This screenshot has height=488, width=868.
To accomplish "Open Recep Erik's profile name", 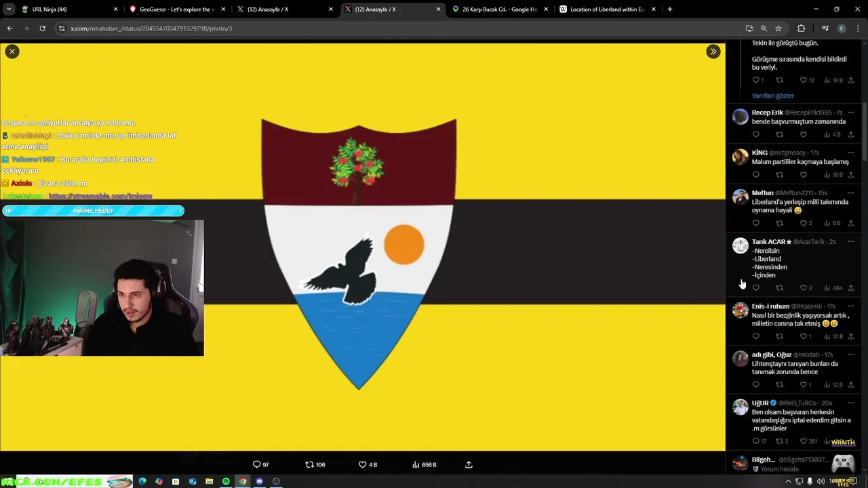I will click(x=767, y=113).
